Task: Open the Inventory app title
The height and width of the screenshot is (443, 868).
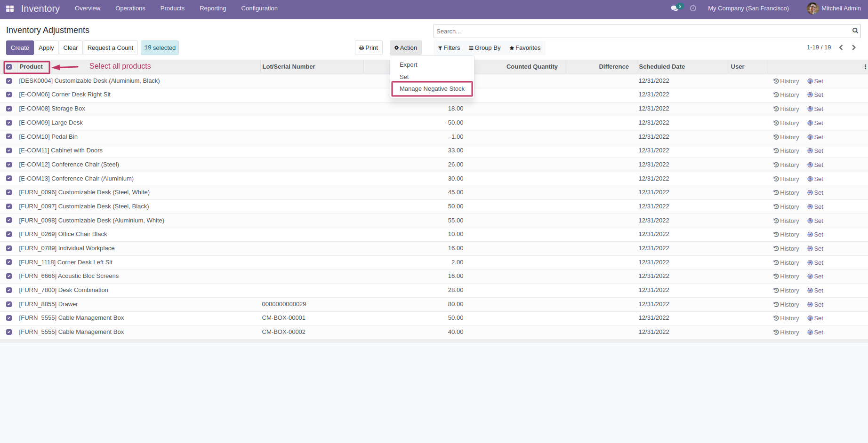Action: [x=40, y=8]
